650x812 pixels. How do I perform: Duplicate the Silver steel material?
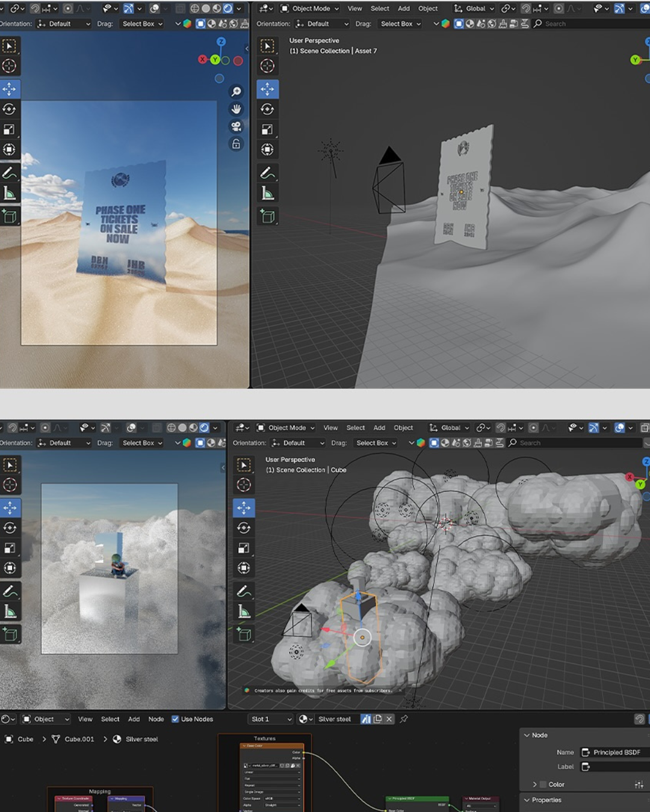point(378,719)
